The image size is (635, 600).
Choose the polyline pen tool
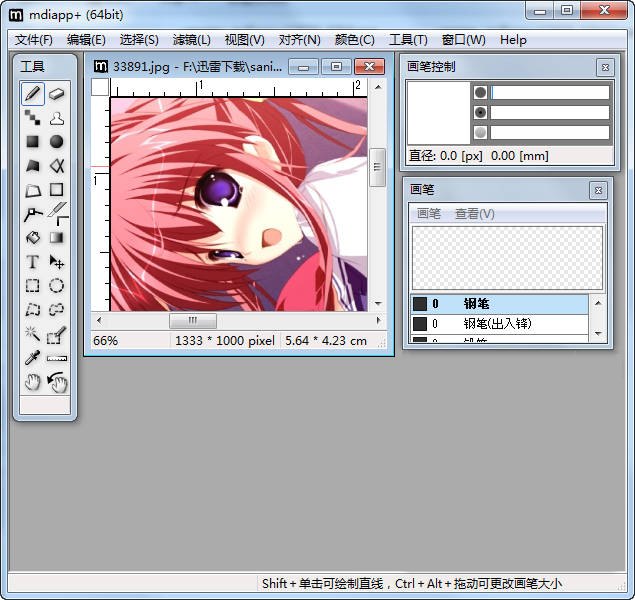33,214
